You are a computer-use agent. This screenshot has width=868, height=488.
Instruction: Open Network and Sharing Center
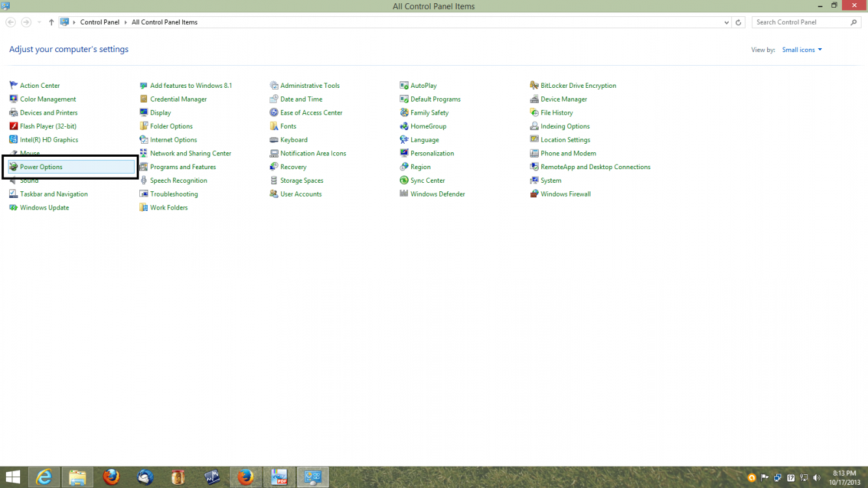click(191, 154)
